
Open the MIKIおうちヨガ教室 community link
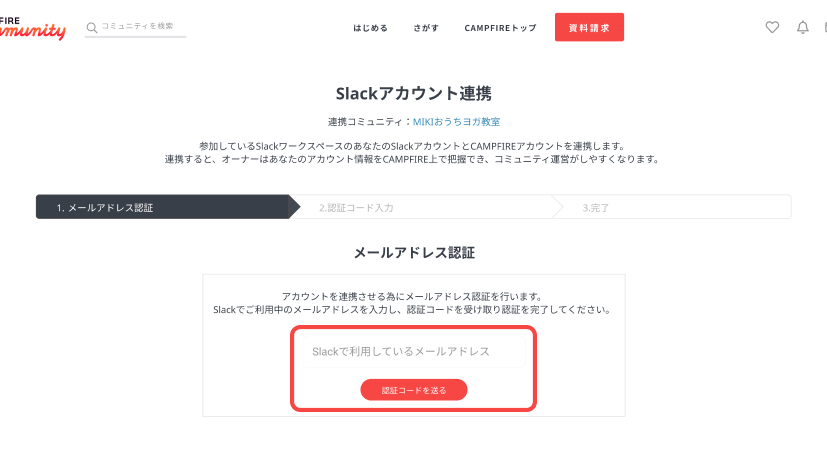tap(456, 121)
